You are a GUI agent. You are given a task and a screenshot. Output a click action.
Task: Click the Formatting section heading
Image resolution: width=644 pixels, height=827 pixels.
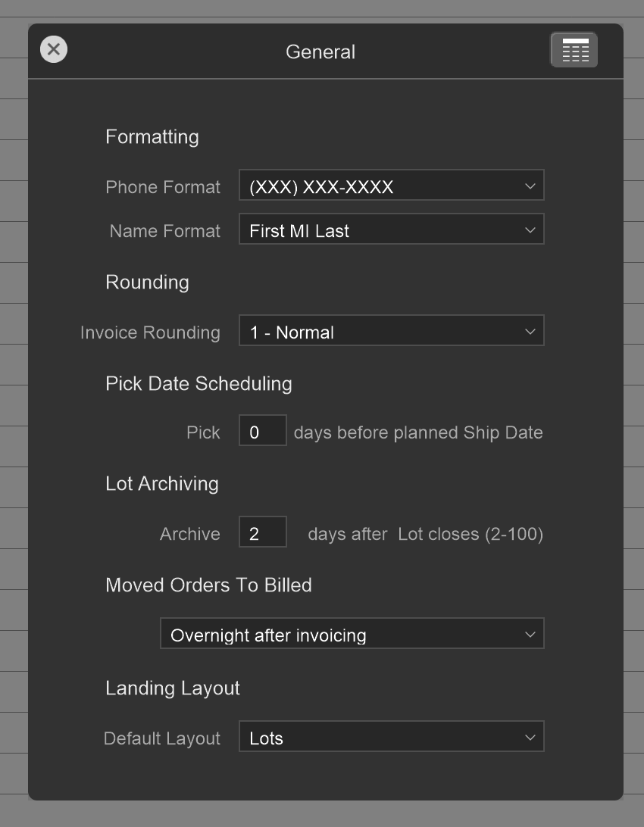click(152, 137)
